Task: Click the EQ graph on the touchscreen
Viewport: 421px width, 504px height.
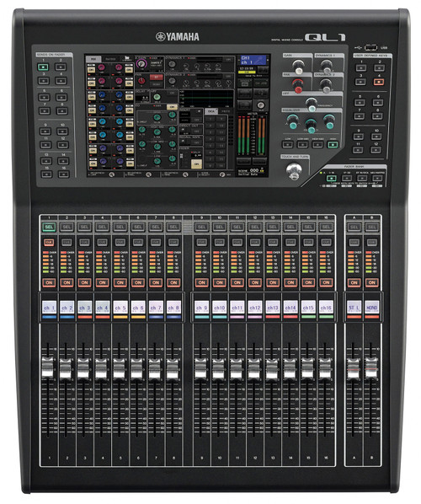Action: point(207,99)
